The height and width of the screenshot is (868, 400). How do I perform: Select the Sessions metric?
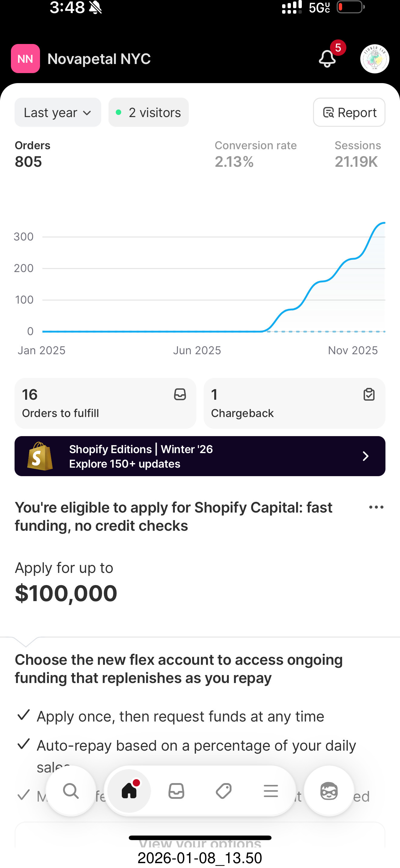tap(358, 154)
